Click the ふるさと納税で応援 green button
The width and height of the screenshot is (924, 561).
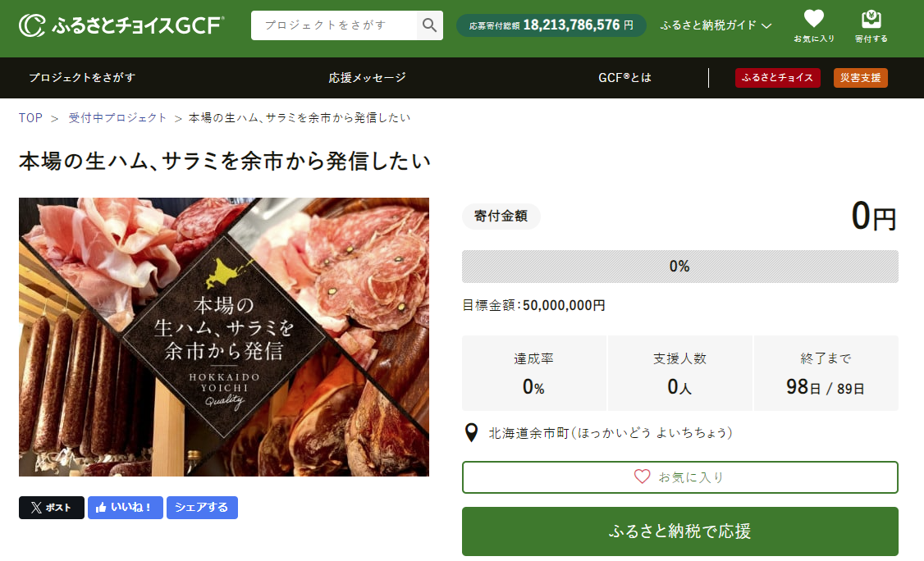click(680, 531)
